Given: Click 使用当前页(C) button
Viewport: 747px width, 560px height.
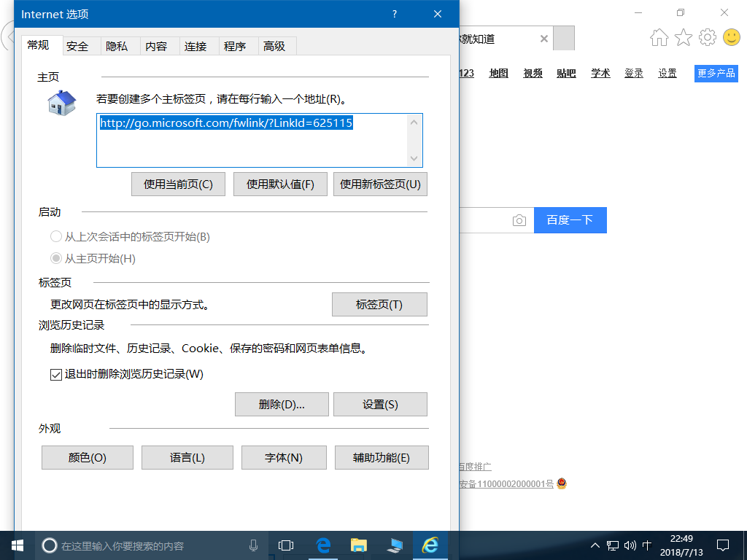Looking at the screenshot, I should click(178, 184).
